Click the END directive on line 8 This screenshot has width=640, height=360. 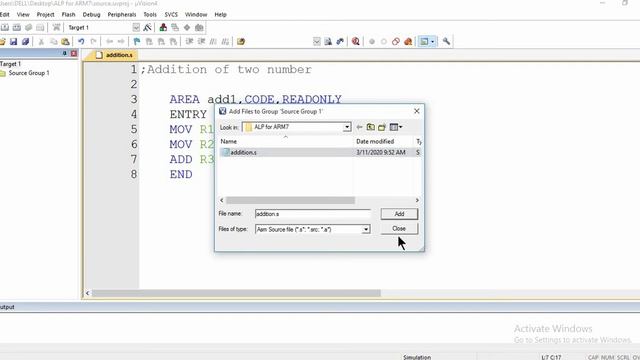coord(181,174)
